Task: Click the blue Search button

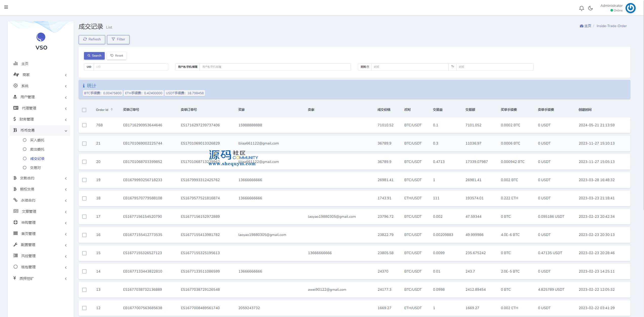Action: tap(94, 56)
